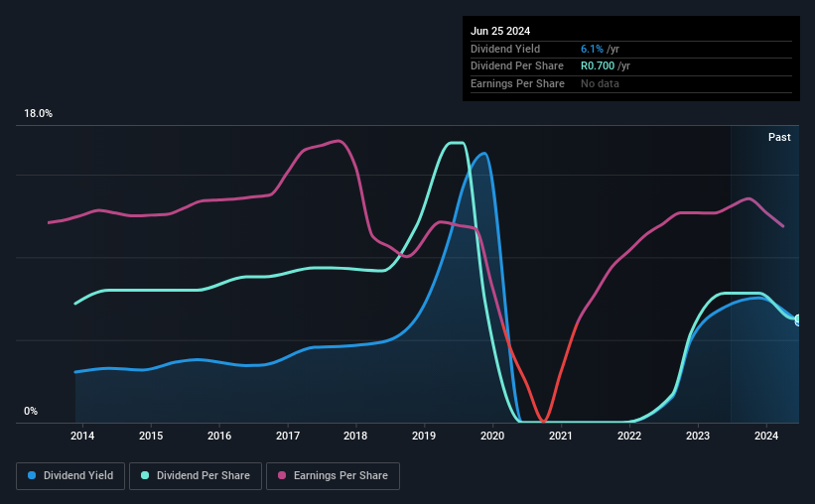Click the Jun 25 2024 tooltip date

[500, 31]
